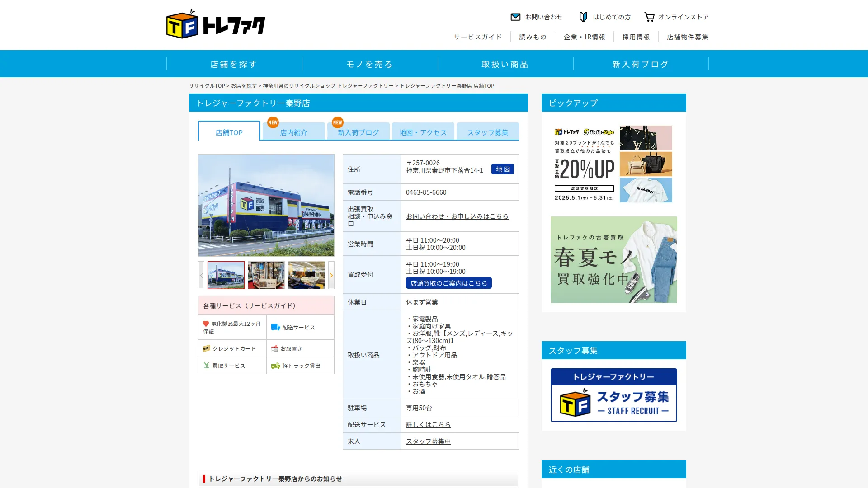Image resolution: width=868 pixels, height=488 pixels.
Task: Click the envelope icon for お問い合わせ
Action: pyautogui.click(x=515, y=17)
